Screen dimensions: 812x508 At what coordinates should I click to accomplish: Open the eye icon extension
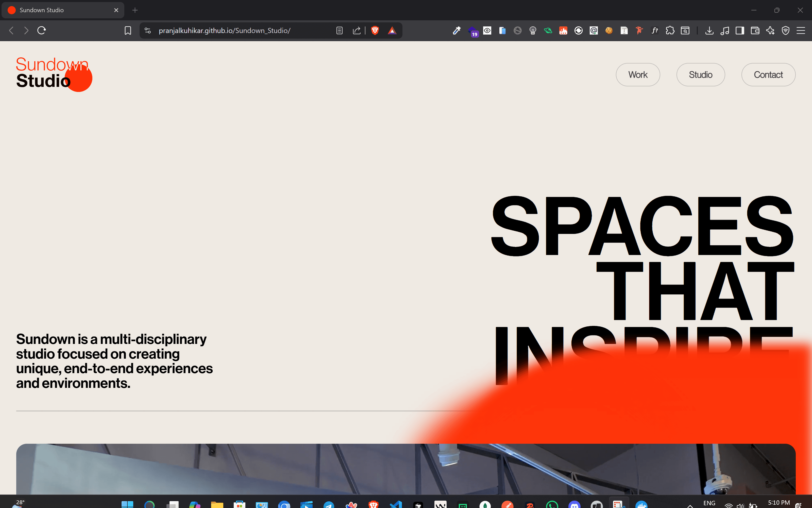coord(487,30)
